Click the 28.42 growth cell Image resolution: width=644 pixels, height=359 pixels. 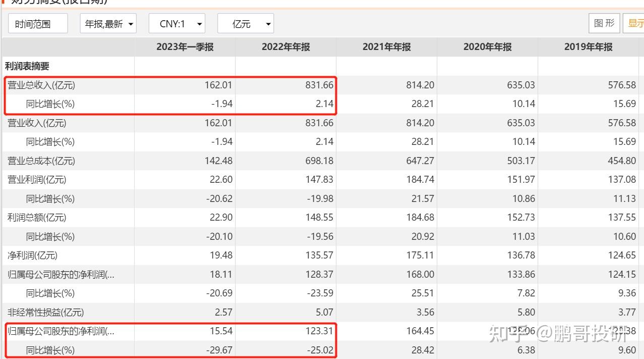pyautogui.click(x=423, y=350)
